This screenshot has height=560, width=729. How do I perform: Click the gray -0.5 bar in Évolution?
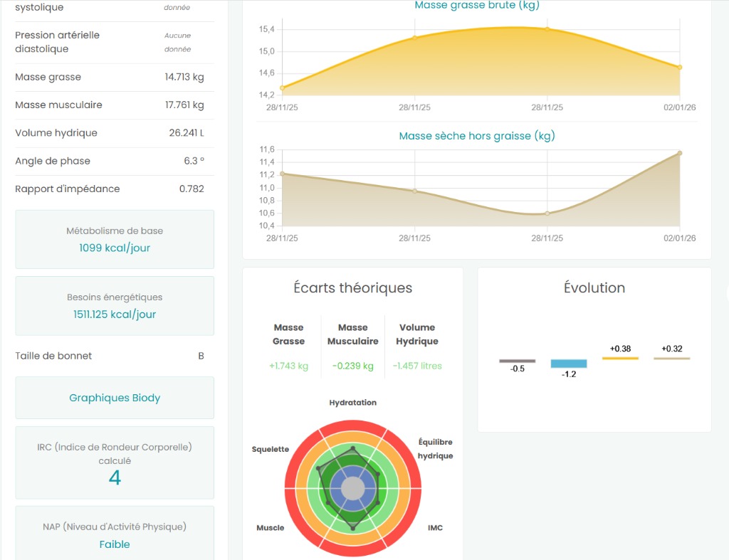(517, 361)
